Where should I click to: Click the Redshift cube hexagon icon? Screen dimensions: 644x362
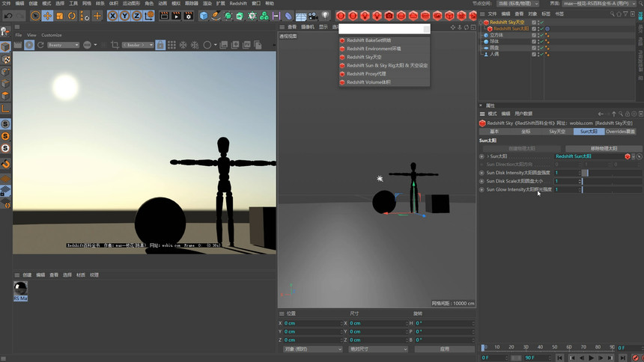pyautogui.click(x=449, y=16)
